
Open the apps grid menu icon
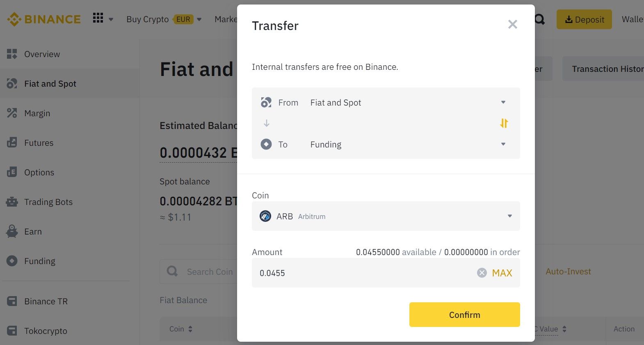click(x=98, y=18)
